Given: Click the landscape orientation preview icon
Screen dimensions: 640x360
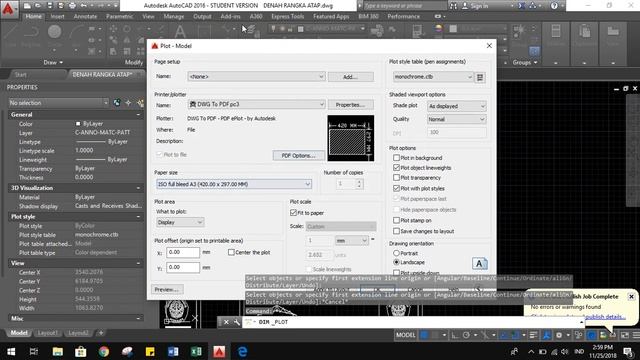Looking at the screenshot, I should (x=480, y=264).
